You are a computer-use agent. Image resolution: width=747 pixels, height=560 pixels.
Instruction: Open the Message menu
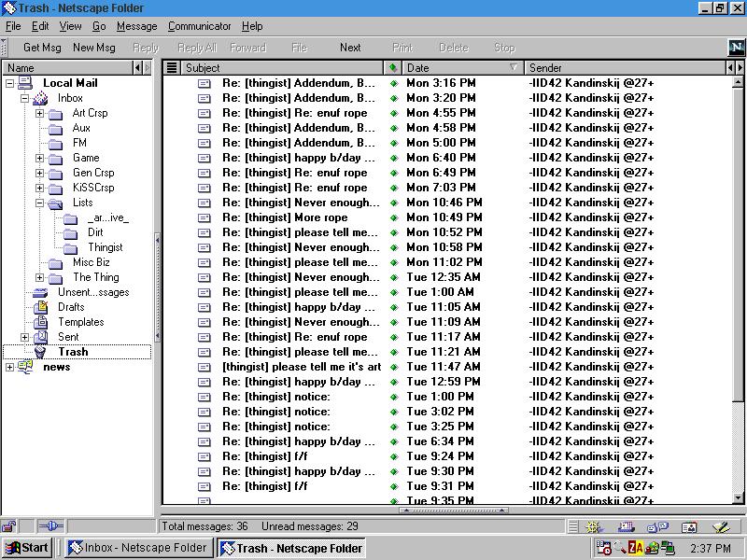click(136, 26)
